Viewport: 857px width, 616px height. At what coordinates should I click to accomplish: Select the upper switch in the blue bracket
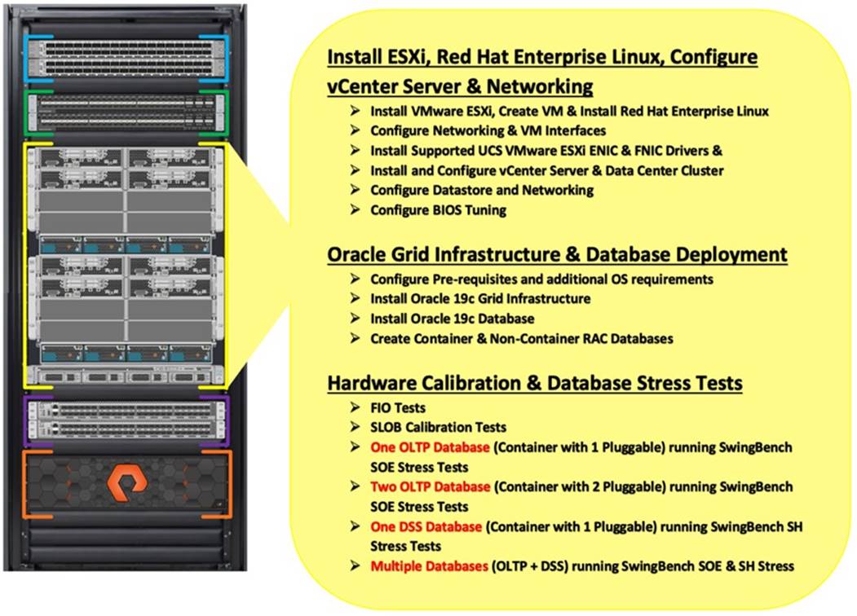coord(126,51)
